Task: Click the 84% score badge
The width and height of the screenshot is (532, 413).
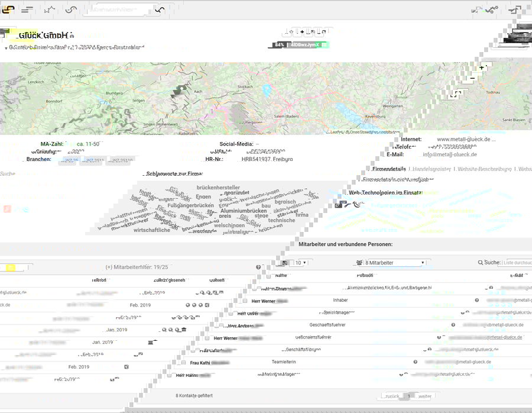Action: coord(279,45)
